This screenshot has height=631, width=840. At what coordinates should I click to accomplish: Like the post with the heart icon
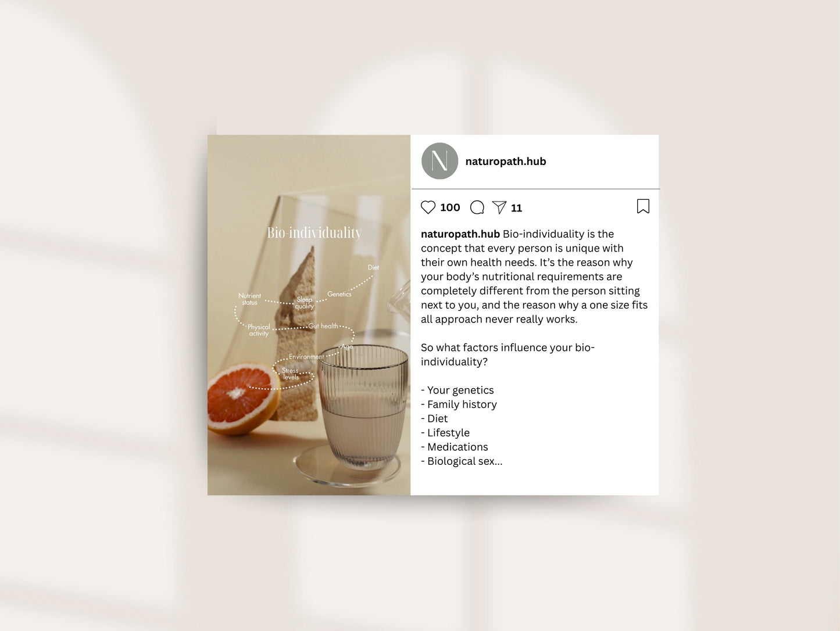point(428,207)
